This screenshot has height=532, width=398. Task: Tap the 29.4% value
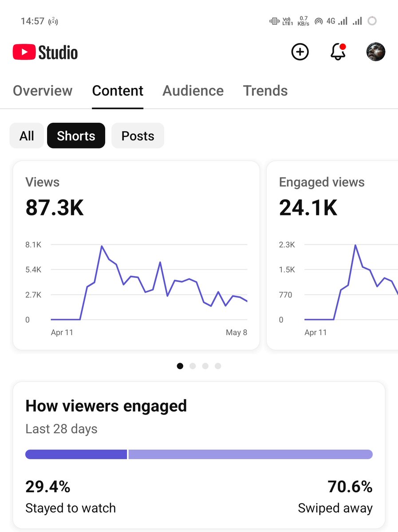(x=48, y=487)
